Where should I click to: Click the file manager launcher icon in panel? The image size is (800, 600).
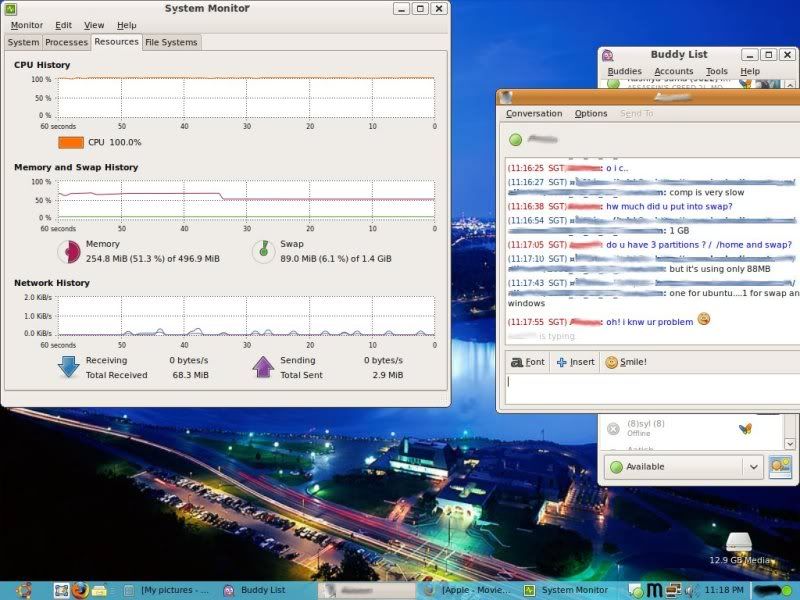[99, 591]
